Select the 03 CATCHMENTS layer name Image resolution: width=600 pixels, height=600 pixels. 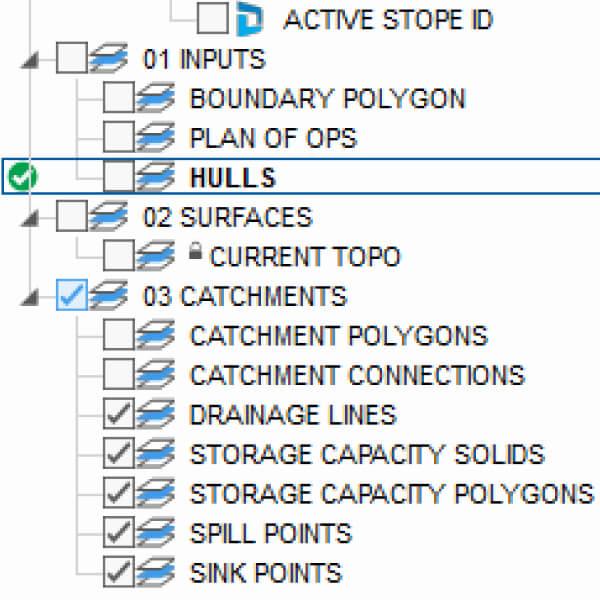[x=245, y=297]
